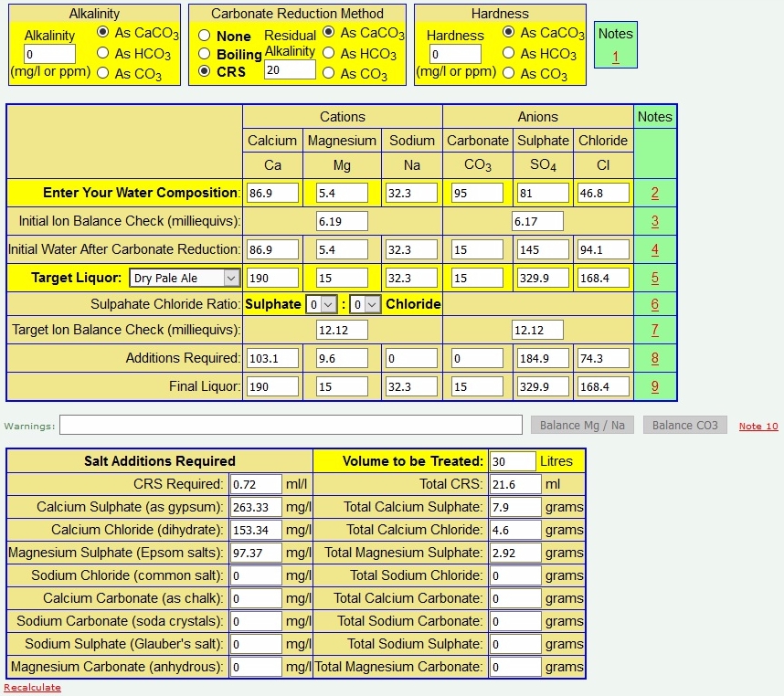Select Alkalinity As CaCO3 radio button
Screen dimensions: 784x696
[103, 32]
